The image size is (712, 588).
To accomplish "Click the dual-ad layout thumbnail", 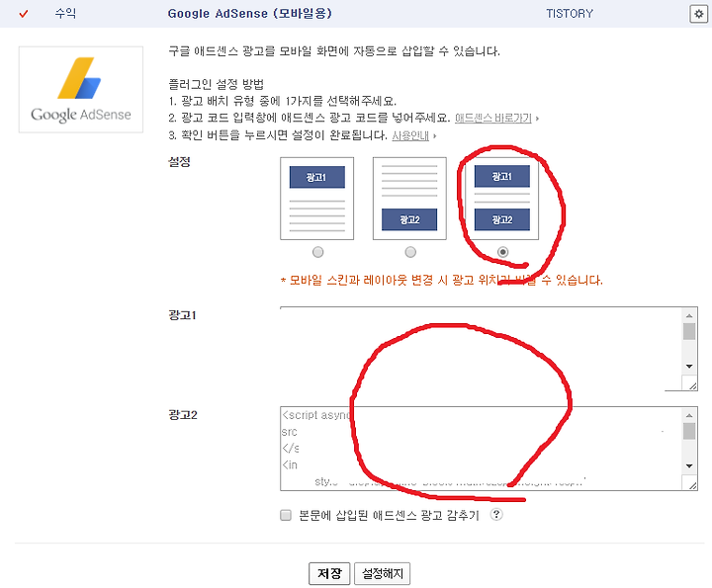I will click(502, 199).
